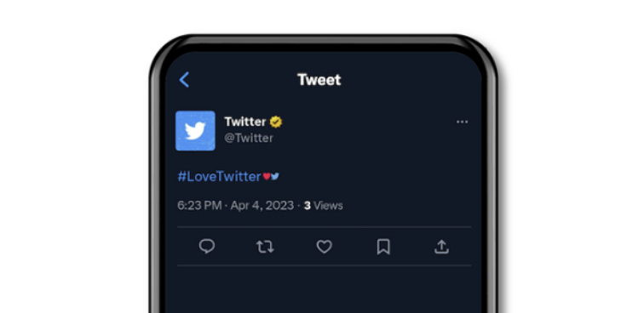Viewport: 644px width, 313px height.
Task: Bookmark the tweet with the bookmark icon
Action: pyautogui.click(x=383, y=247)
